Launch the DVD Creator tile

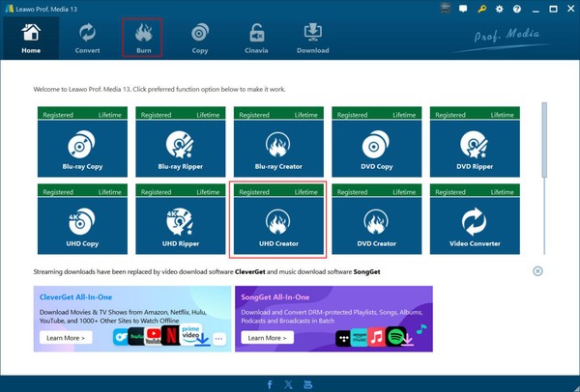point(377,219)
